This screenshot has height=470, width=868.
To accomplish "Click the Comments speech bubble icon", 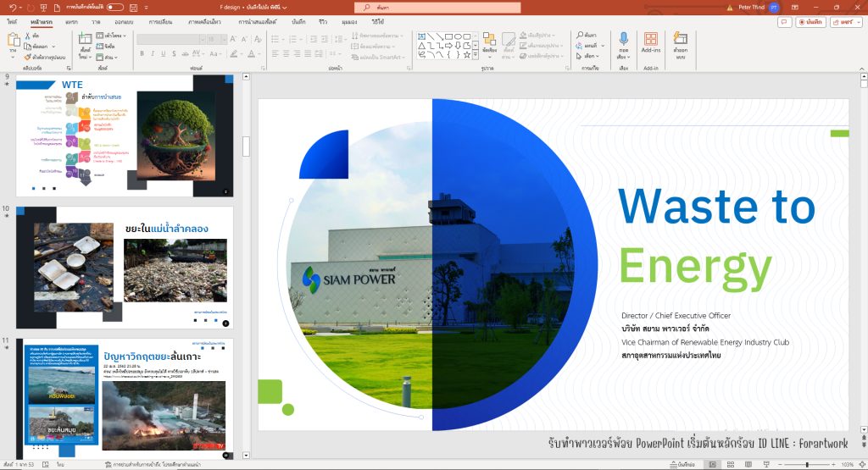I will click(x=784, y=22).
